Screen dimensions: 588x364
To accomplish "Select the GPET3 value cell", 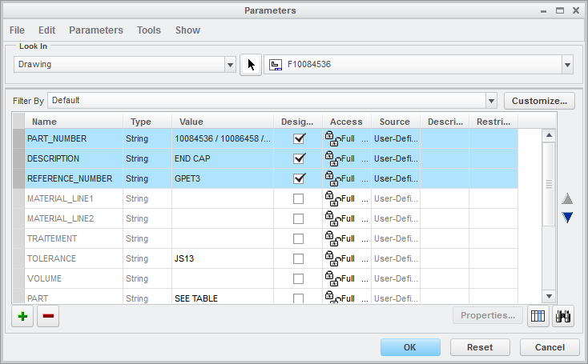I will click(x=223, y=178).
